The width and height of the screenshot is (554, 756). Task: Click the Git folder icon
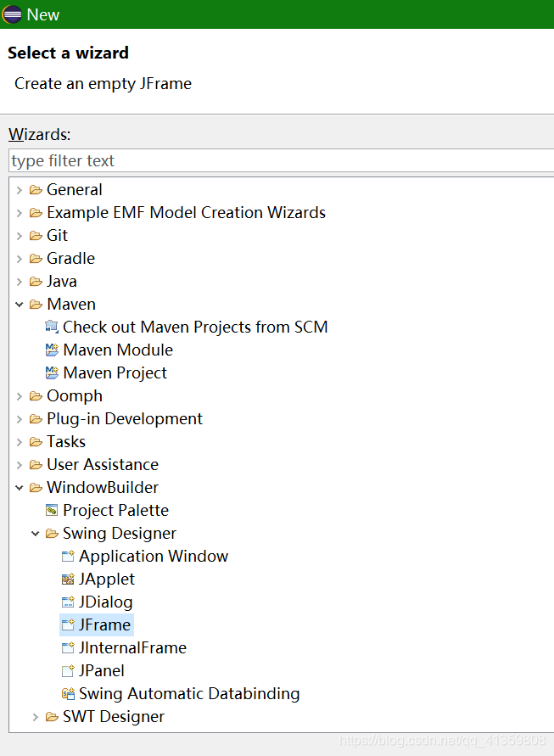coord(36,236)
